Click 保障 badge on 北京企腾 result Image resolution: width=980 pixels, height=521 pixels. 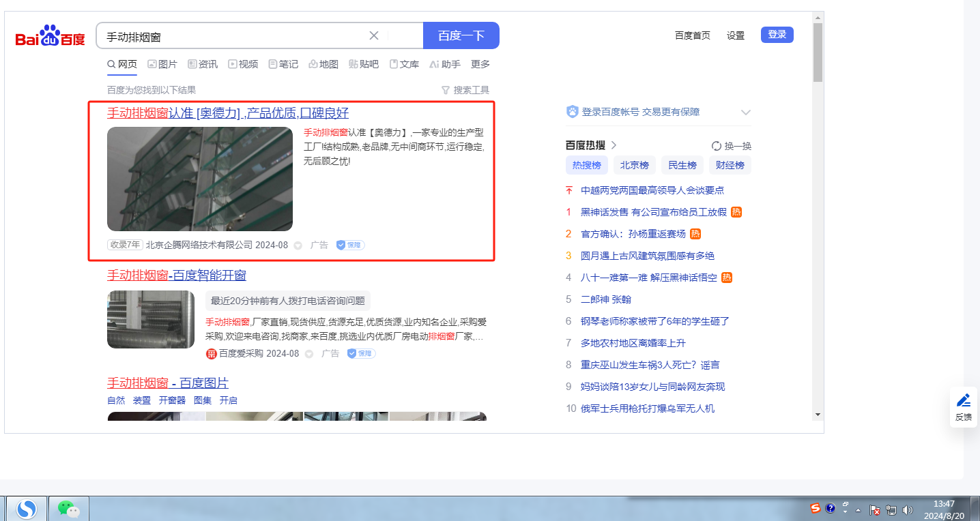click(x=351, y=245)
